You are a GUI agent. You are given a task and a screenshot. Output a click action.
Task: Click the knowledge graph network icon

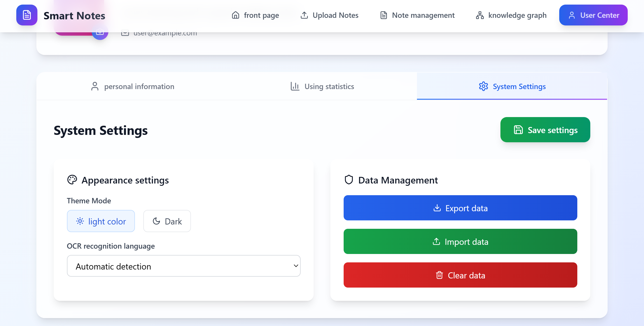(480, 15)
